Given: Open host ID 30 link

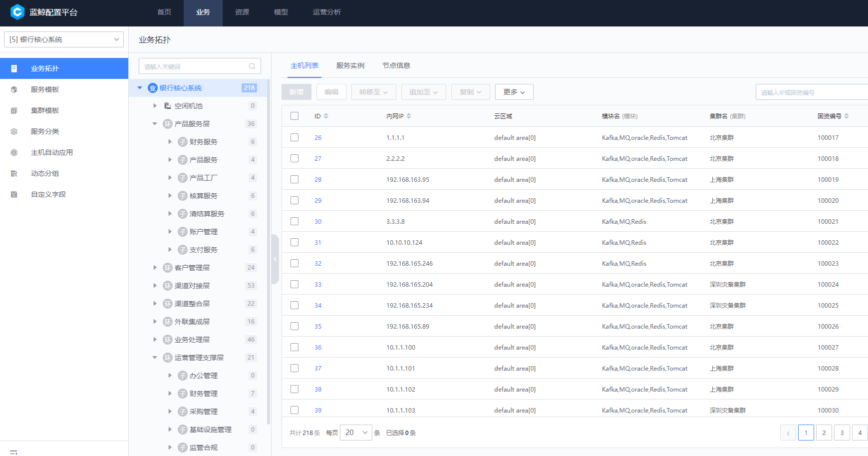Looking at the screenshot, I should [x=318, y=221].
